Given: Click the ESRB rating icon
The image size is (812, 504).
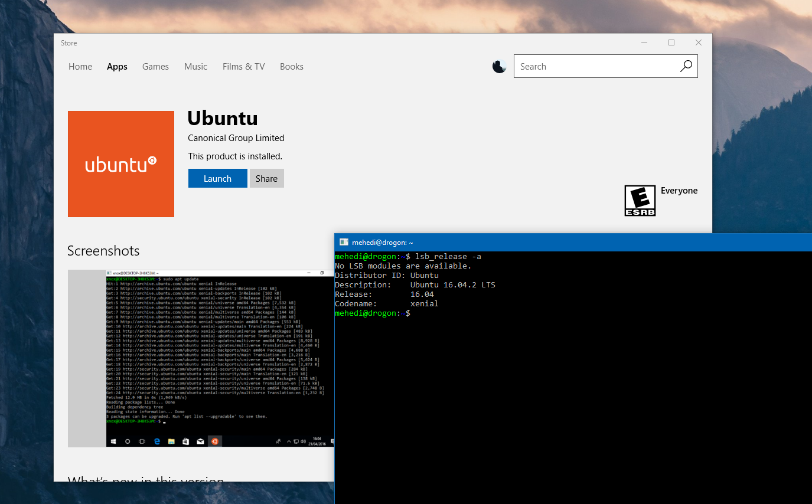Looking at the screenshot, I should pos(640,201).
